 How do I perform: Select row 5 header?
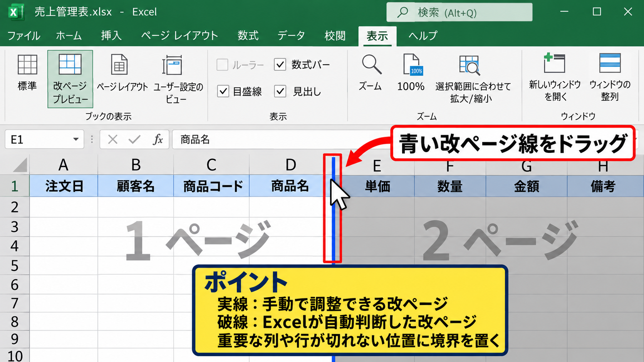15,266
